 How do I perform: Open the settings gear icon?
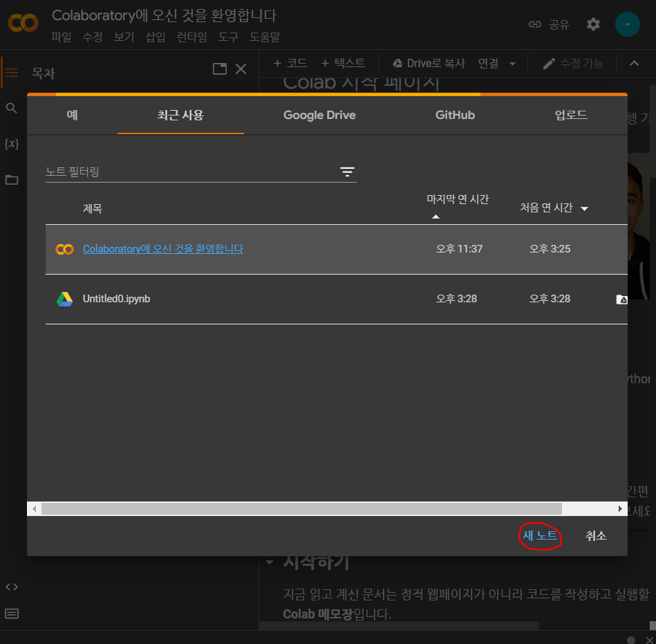tap(593, 24)
